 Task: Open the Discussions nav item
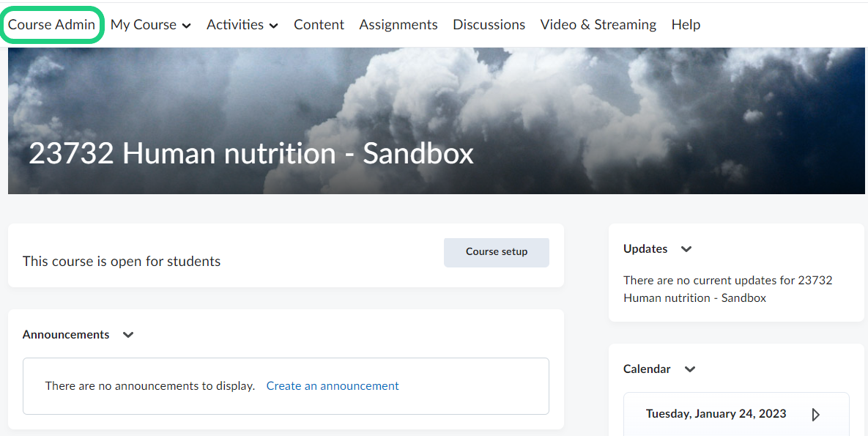tap(489, 25)
